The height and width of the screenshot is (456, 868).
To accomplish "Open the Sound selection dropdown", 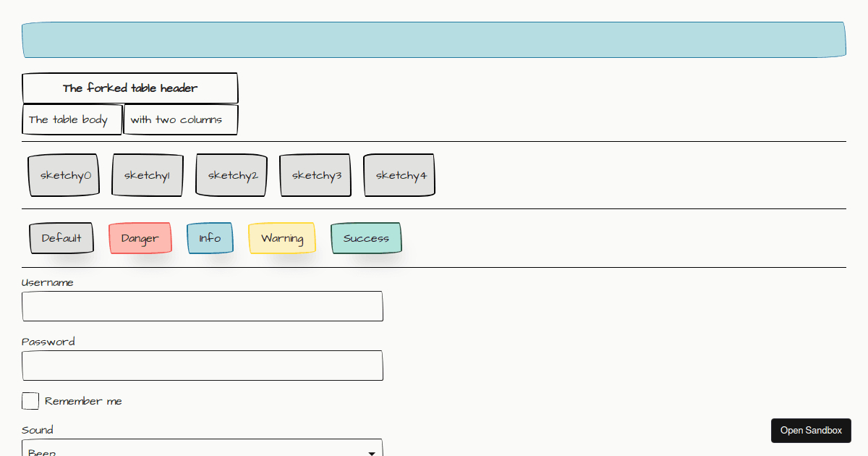I will tap(203, 449).
